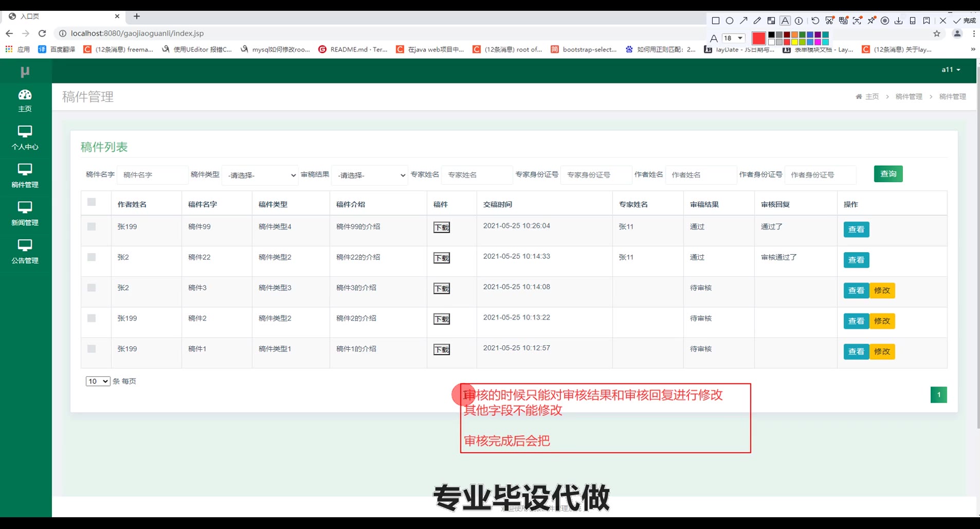Screen dimensions: 980x529
Task: Select the arrow annotation tool
Action: point(743,21)
